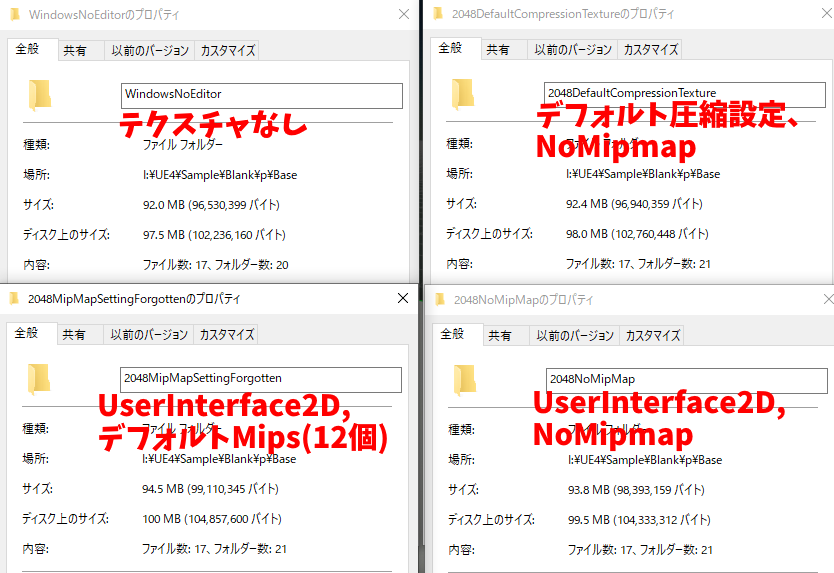
Task: Click the WindowsNoEditorのプロパティ window title
Action: pyautogui.click(x=104, y=14)
